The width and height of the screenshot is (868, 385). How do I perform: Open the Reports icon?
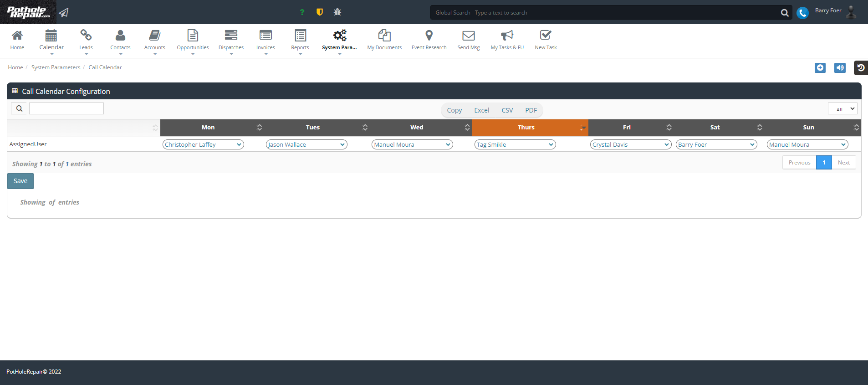[300, 35]
